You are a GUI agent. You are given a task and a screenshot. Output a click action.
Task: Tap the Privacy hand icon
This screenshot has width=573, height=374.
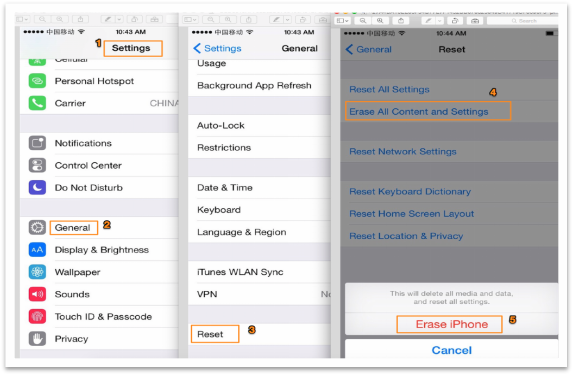pos(37,339)
